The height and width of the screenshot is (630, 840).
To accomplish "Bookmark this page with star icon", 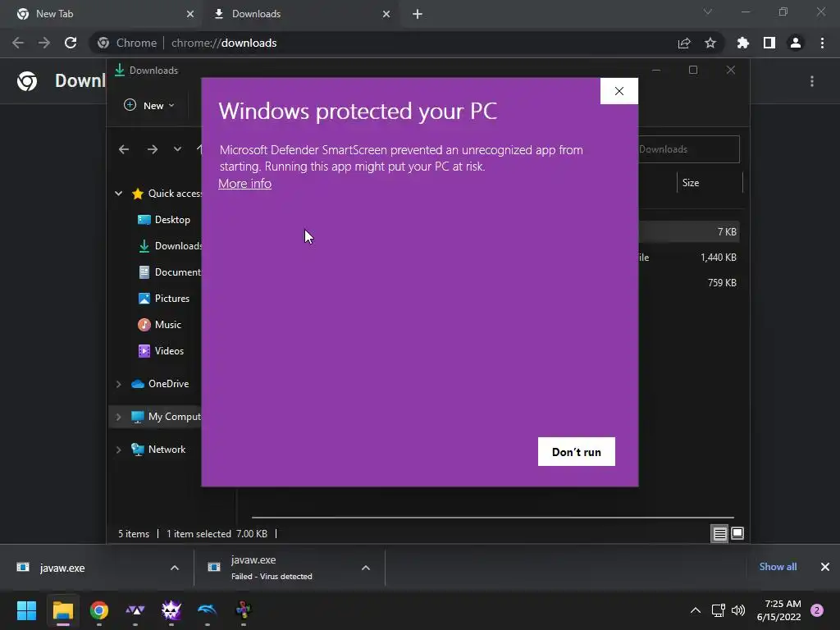I will pyautogui.click(x=710, y=43).
